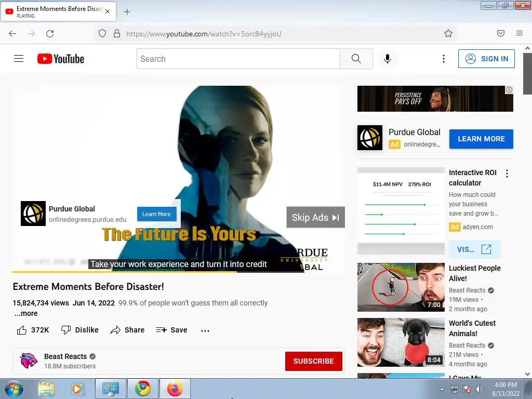Go back using browser back arrow
532x399 pixels.
(x=12, y=34)
